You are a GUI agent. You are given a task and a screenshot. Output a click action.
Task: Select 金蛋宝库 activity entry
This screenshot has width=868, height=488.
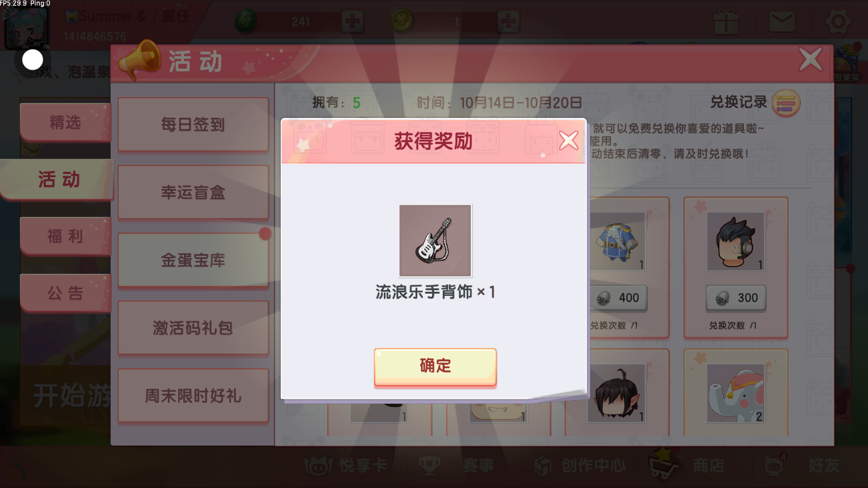193,260
